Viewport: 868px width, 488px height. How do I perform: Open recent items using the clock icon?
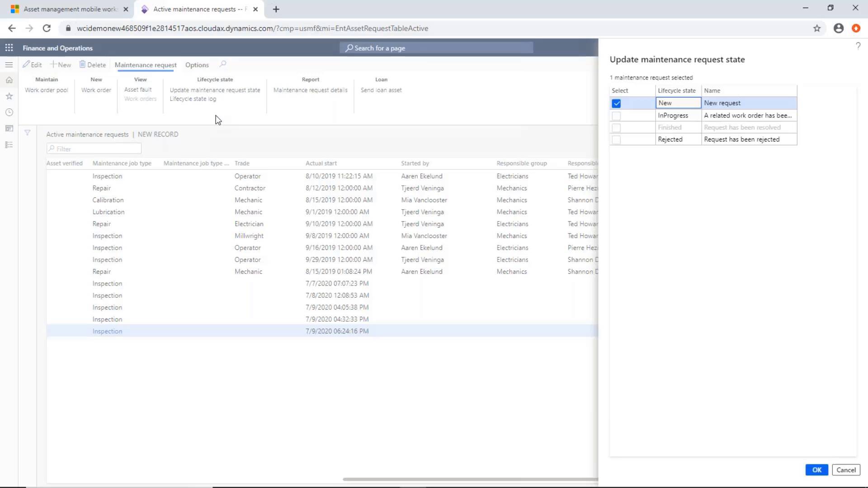pos(9,112)
